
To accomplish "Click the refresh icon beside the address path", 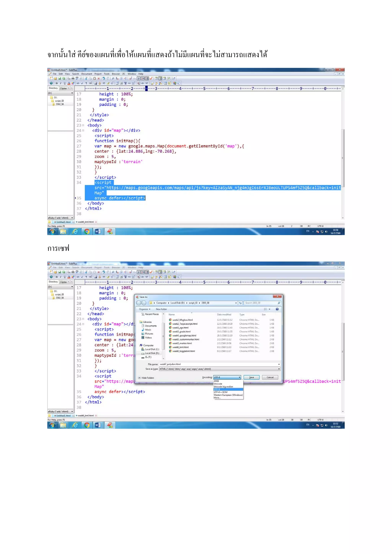I will (240, 303).
